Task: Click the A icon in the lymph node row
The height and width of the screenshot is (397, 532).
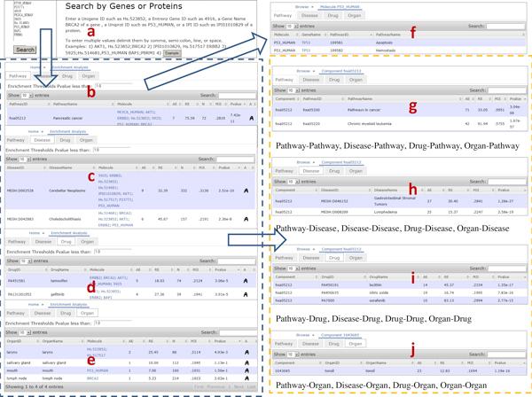Action: 246,378
